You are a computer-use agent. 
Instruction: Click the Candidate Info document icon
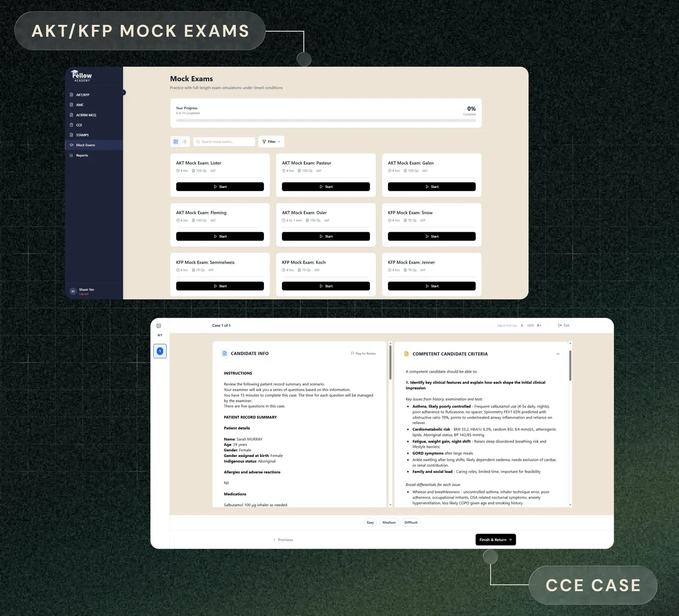(225, 353)
